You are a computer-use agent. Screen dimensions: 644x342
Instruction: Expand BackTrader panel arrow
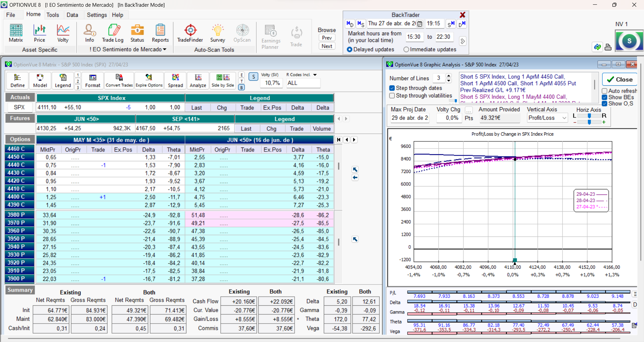[x=463, y=41]
